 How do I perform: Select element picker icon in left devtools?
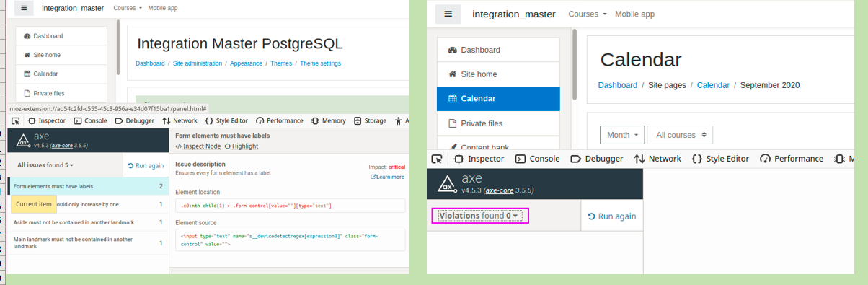pyautogui.click(x=16, y=121)
